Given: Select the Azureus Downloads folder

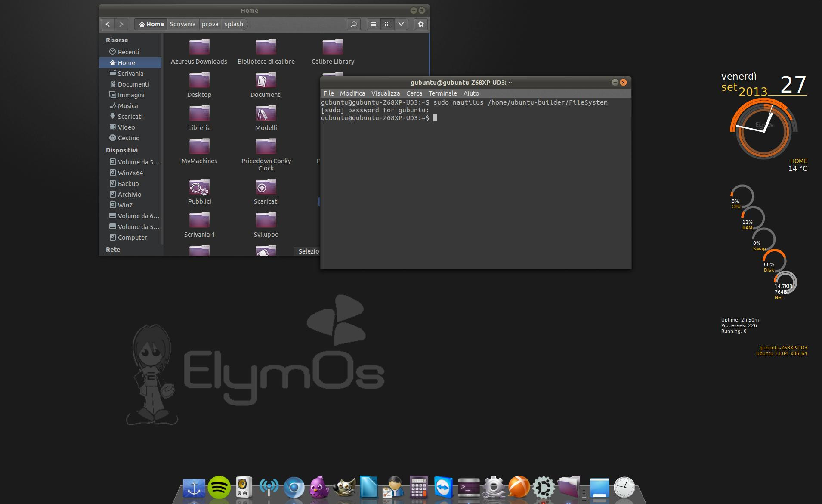Looking at the screenshot, I should click(x=199, y=52).
